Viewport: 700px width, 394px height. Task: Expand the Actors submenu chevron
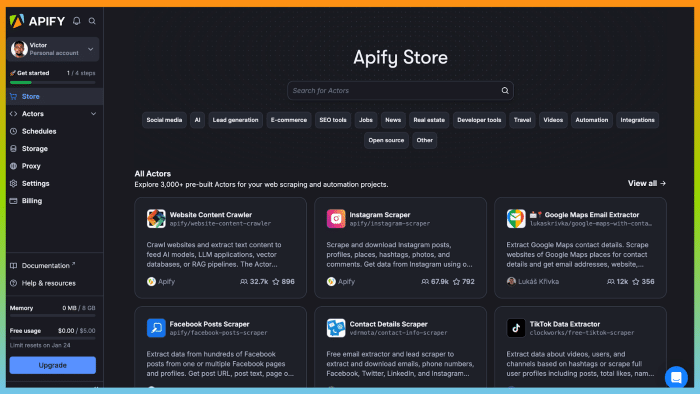[93, 114]
